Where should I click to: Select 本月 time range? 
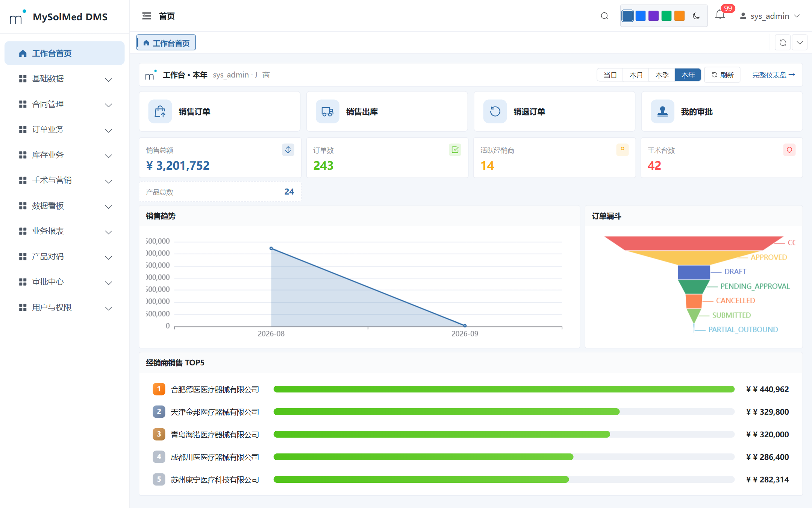click(x=636, y=75)
